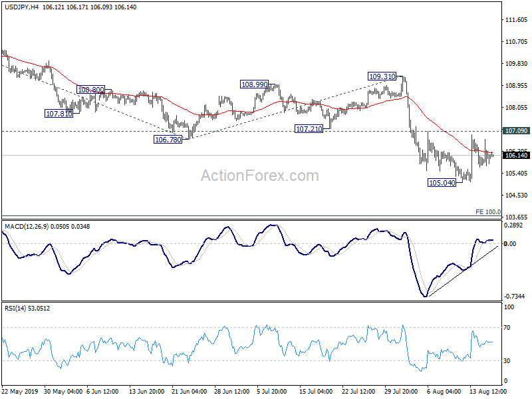Click the 30 May 04:00 date label
The image size is (532, 399).
point(63,392)
